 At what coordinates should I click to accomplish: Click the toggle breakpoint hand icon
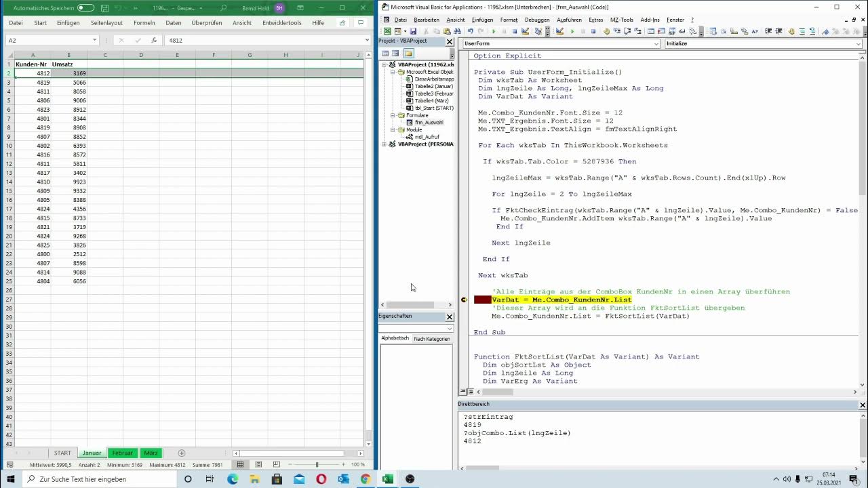coord(606,31)
